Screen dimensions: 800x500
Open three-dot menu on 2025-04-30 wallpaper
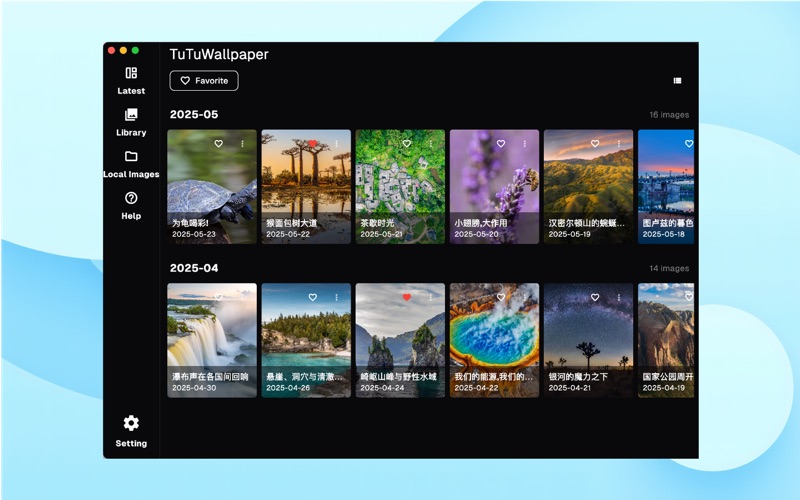point(242,297)
